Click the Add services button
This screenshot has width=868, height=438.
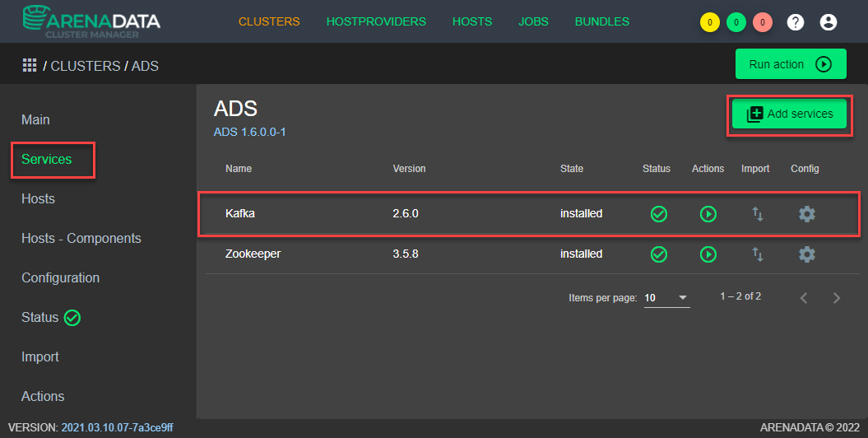pos(790,114)
